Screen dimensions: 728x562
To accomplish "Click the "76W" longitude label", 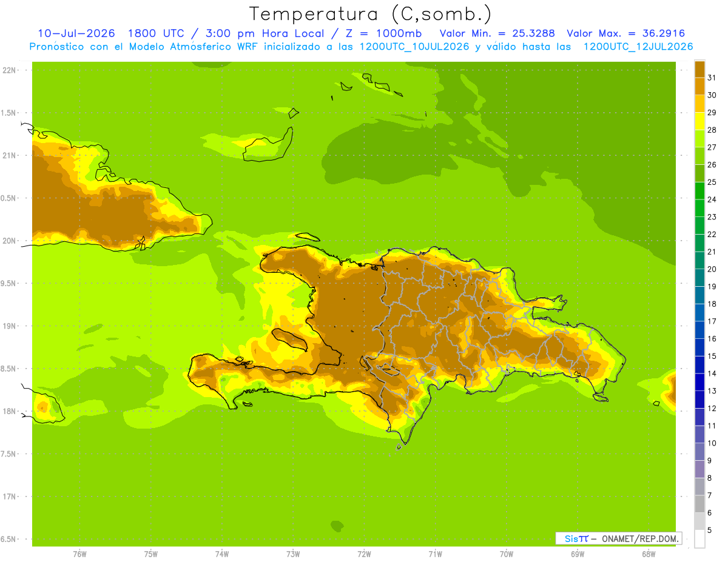I will tap(79, 554).
